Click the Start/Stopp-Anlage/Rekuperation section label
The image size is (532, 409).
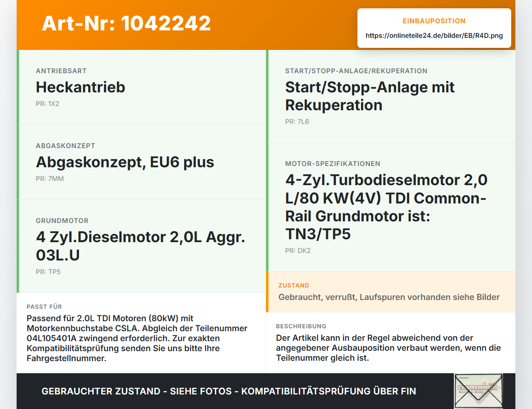tap(356, 71)
